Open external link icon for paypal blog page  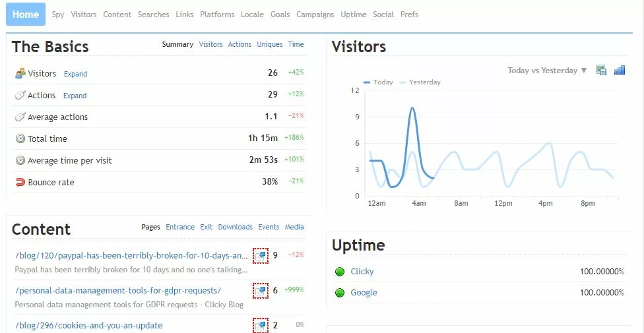[261, 256]
